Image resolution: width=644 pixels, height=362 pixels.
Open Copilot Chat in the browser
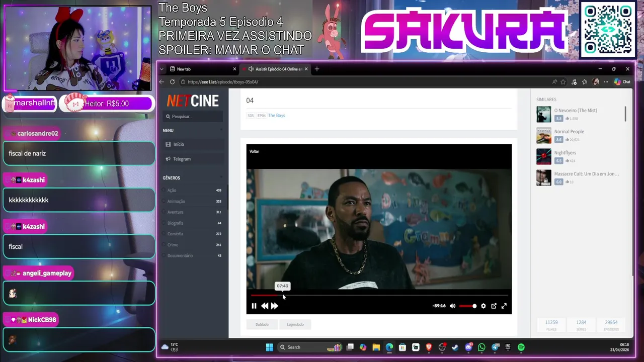(x=622, y=82)
